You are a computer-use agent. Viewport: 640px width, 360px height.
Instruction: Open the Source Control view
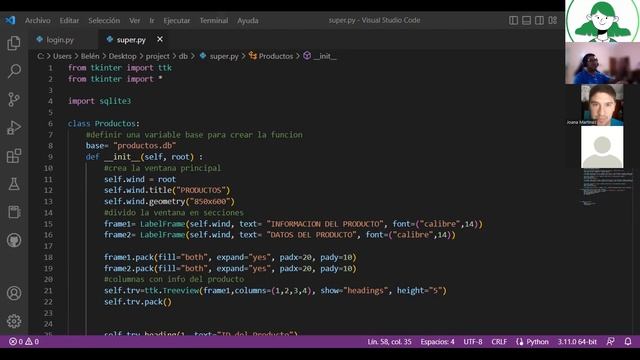[x=14, y=99]
